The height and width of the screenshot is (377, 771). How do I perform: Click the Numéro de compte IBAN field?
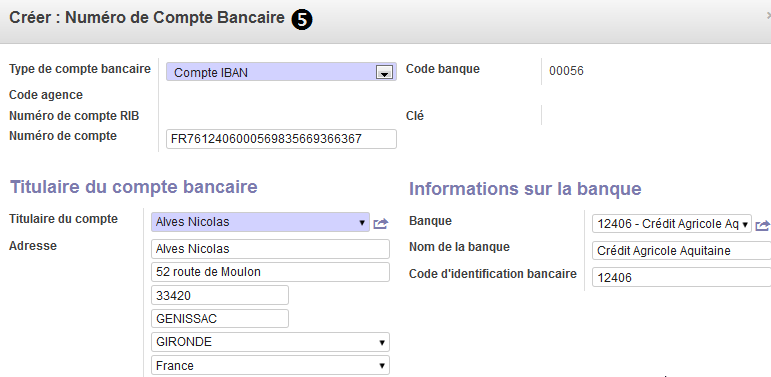point(281,139)
